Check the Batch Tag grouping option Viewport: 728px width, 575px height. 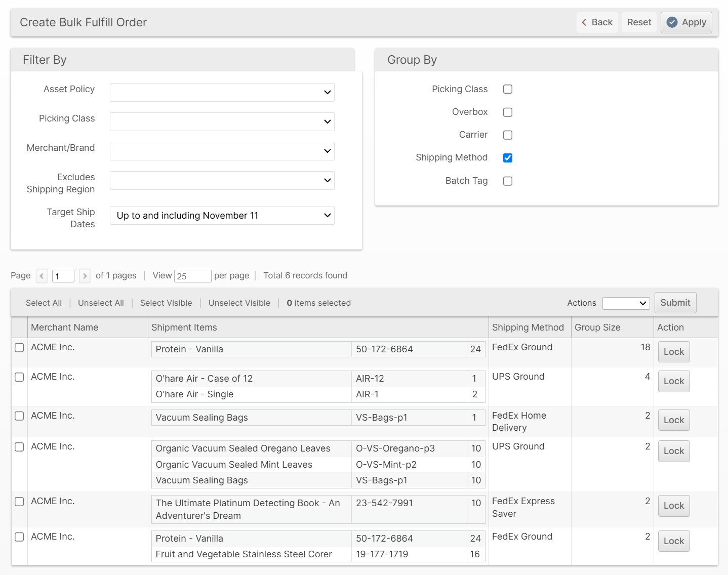[508, 181]
